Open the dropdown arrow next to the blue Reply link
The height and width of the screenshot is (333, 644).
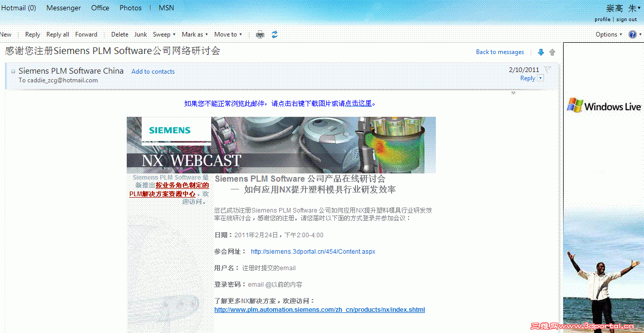coord(540,78)
